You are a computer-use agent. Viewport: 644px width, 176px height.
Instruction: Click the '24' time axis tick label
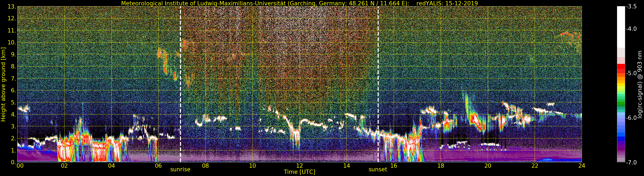(x=582, y=166)
